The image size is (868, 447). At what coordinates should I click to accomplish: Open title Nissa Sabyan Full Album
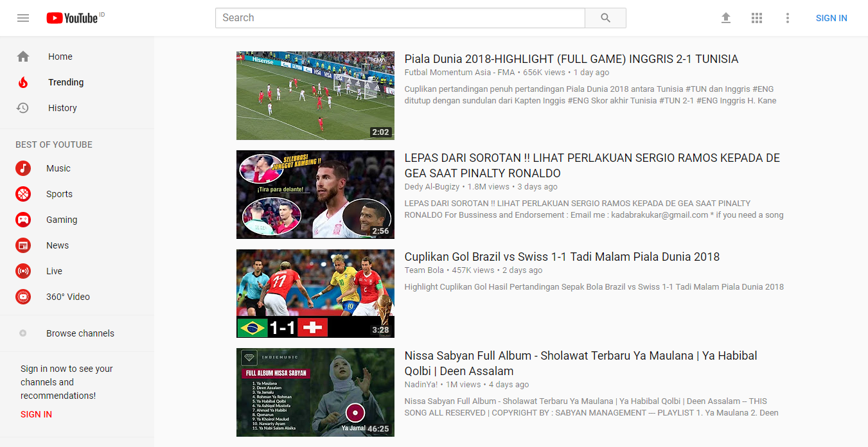pyautogui.click(x=581, y=364)
